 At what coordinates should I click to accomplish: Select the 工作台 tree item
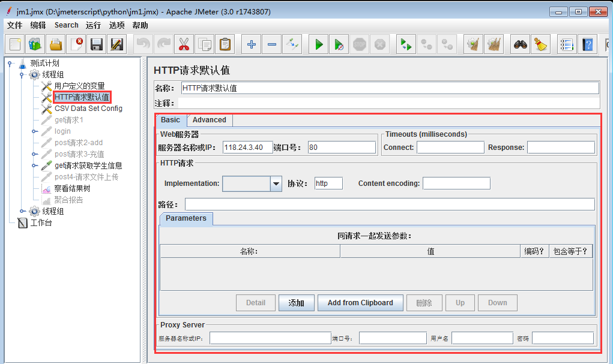pos(41,222)
